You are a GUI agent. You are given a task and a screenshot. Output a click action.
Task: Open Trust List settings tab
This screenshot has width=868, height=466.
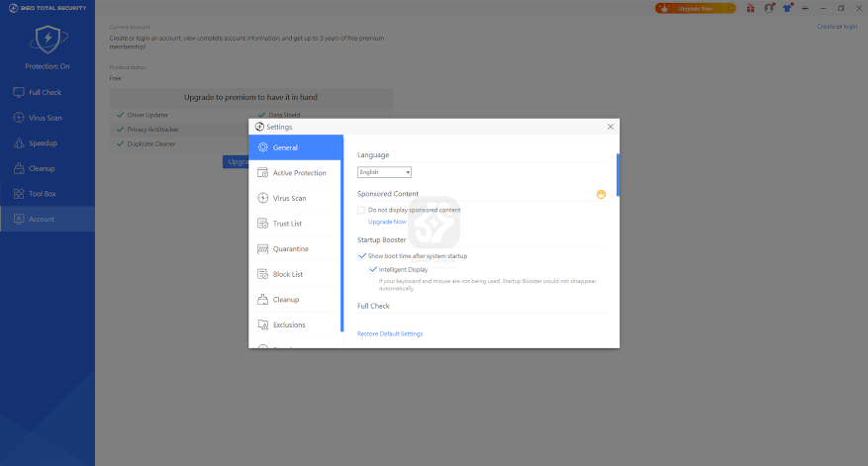click(x=295, y=224)
